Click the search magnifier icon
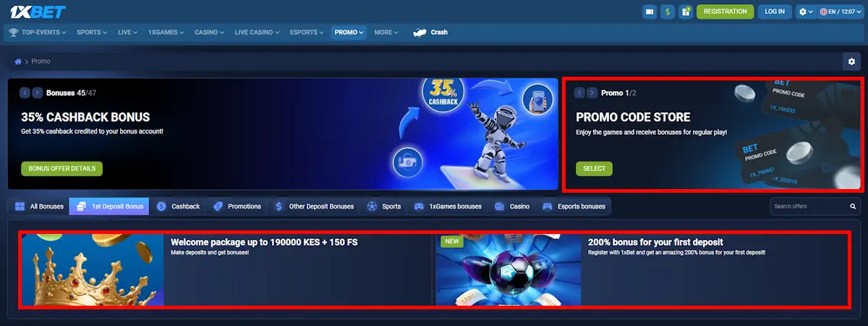868x326 pixels. tap(853, 206)
